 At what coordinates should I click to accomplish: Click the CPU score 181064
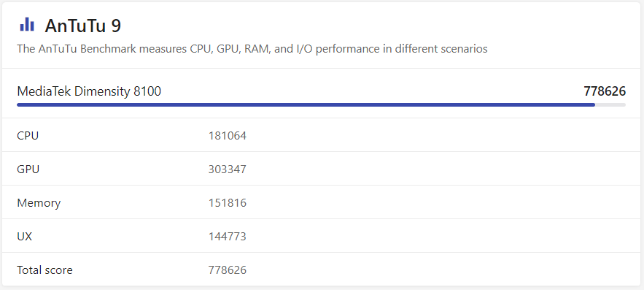(227, 135)
